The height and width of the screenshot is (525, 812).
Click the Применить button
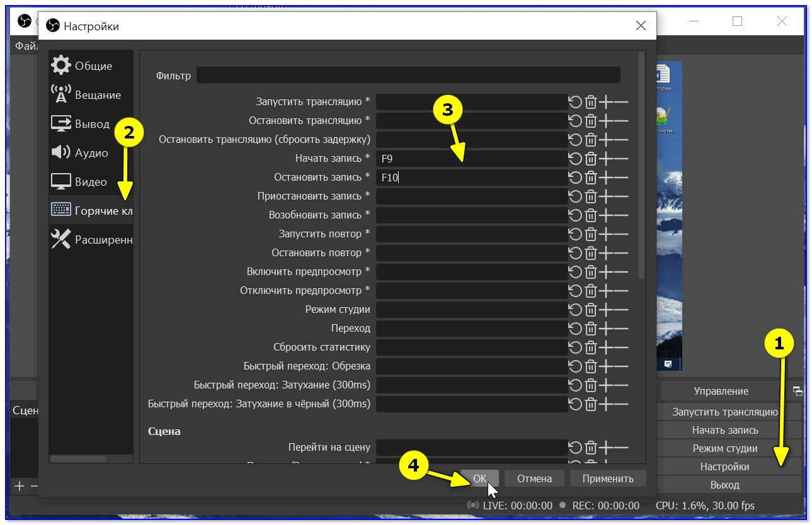click(608, 478)
